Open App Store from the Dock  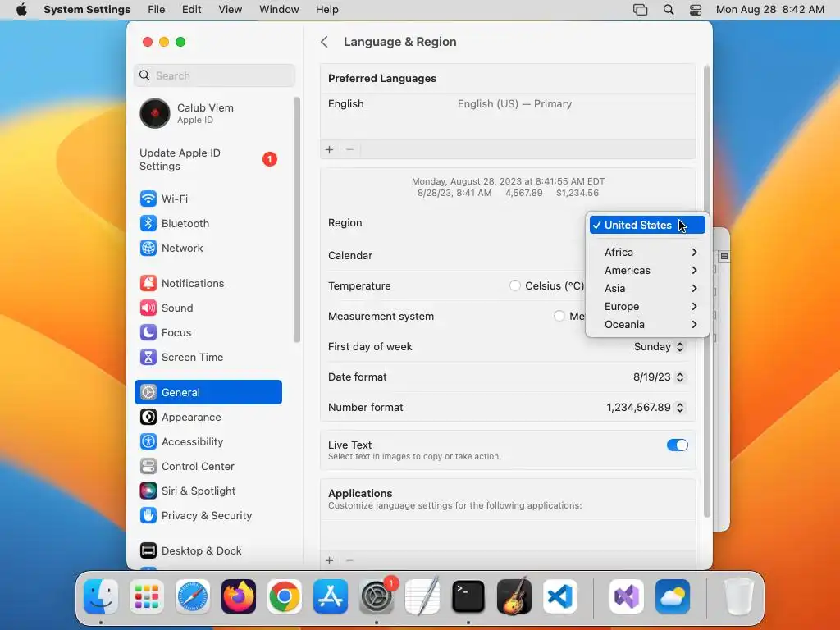[331, 596]
